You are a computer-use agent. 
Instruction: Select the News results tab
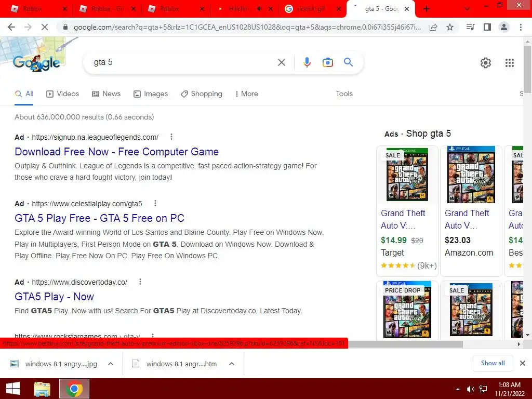[x=107, y=94]
